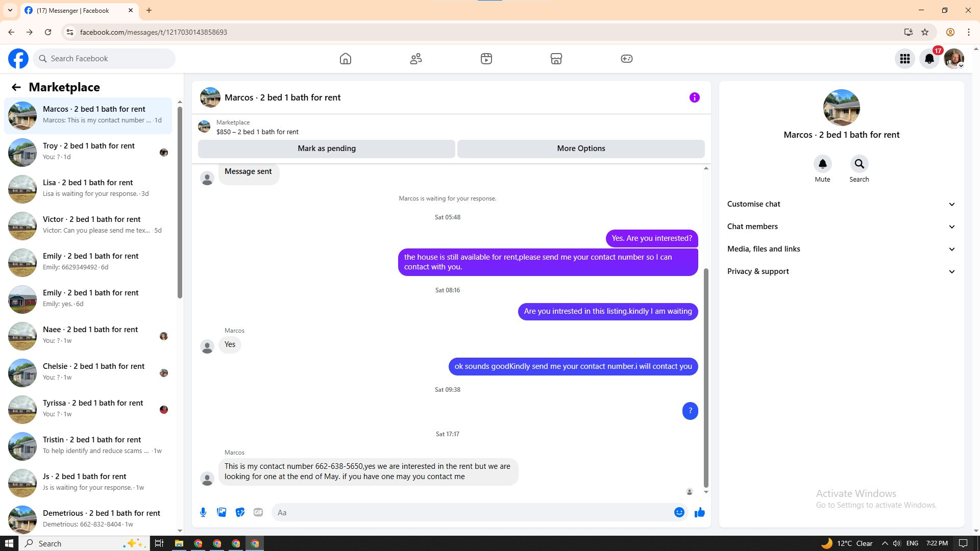Image resolution: width=980 pixels, height=551 pixels.
Task: Open conversation information purple icon
Action: click(x=694, y=97)
